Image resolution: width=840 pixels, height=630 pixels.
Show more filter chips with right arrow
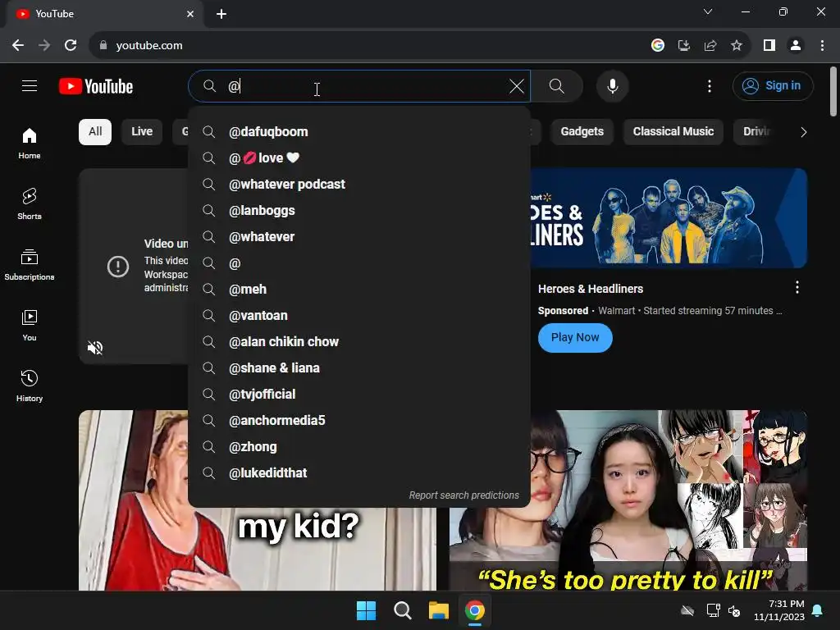point(803,132)
